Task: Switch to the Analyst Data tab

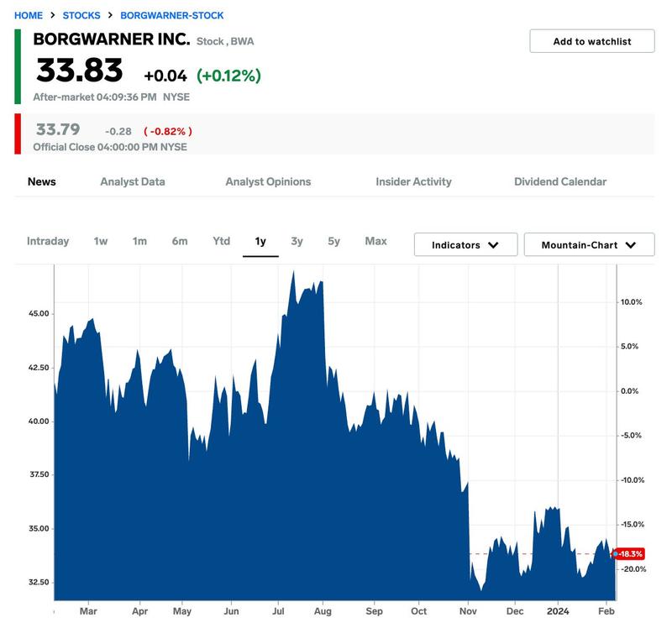Action: pos(133,181)
